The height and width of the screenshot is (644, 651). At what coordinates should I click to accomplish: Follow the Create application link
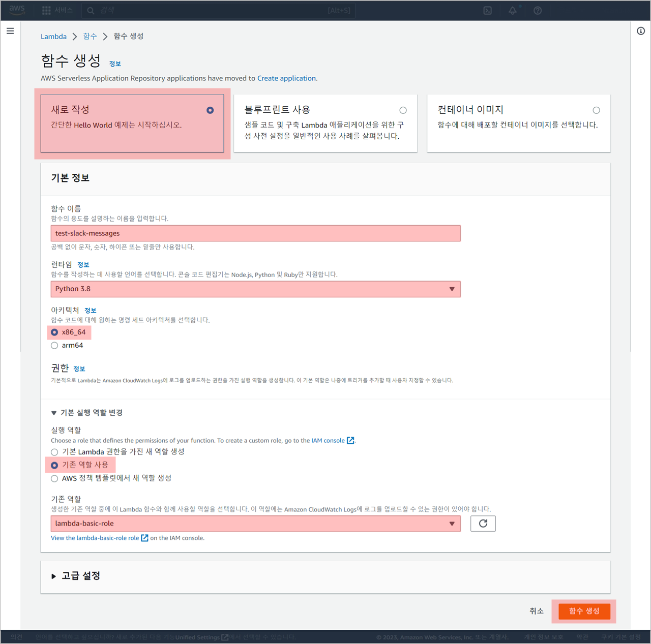tap(286, 78)
